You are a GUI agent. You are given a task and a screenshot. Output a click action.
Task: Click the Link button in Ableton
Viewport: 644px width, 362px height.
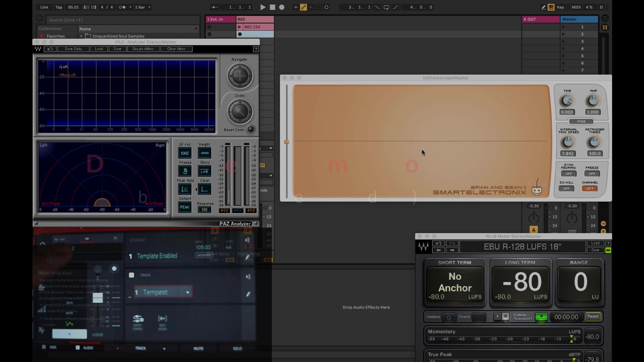(x=44, y=7)
